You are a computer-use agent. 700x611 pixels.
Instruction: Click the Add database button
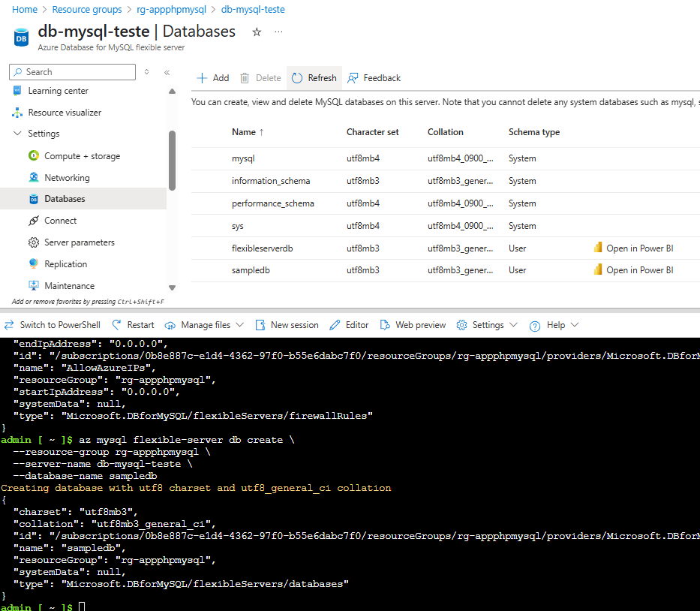coord(212,78)
